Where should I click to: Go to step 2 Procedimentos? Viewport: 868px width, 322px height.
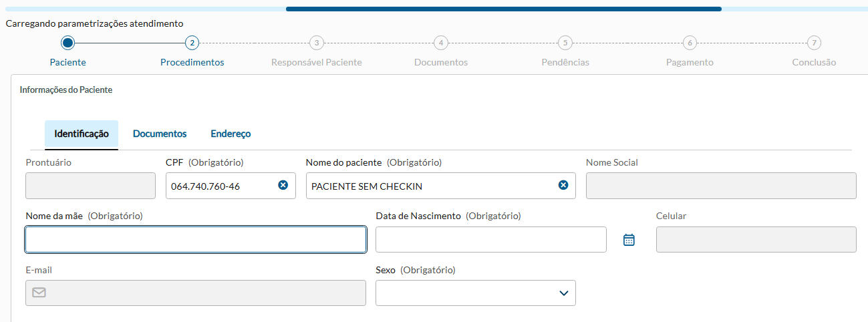click(192, 43)
